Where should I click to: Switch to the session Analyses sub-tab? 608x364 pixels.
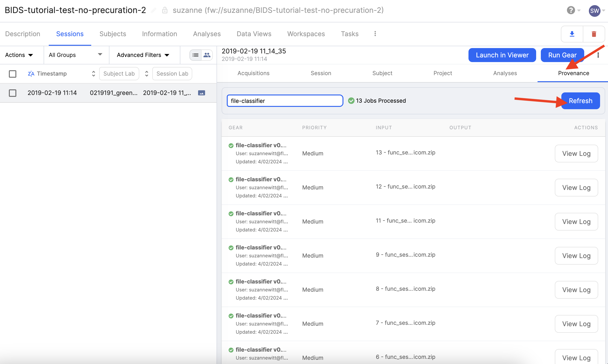(x=505, y=73)
